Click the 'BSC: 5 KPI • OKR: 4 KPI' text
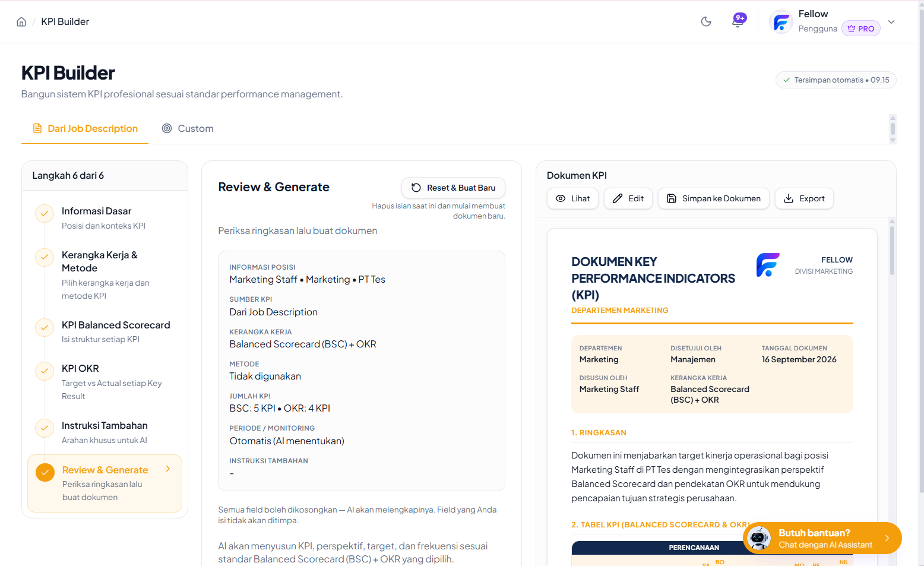This screenshot has width=924, height=566. pyautogui.click(x=280, y=409)
